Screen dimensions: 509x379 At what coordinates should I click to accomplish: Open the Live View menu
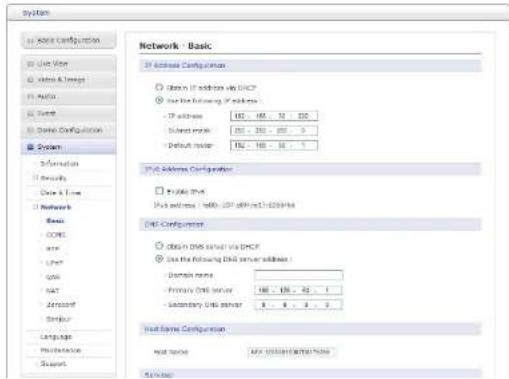69,64
